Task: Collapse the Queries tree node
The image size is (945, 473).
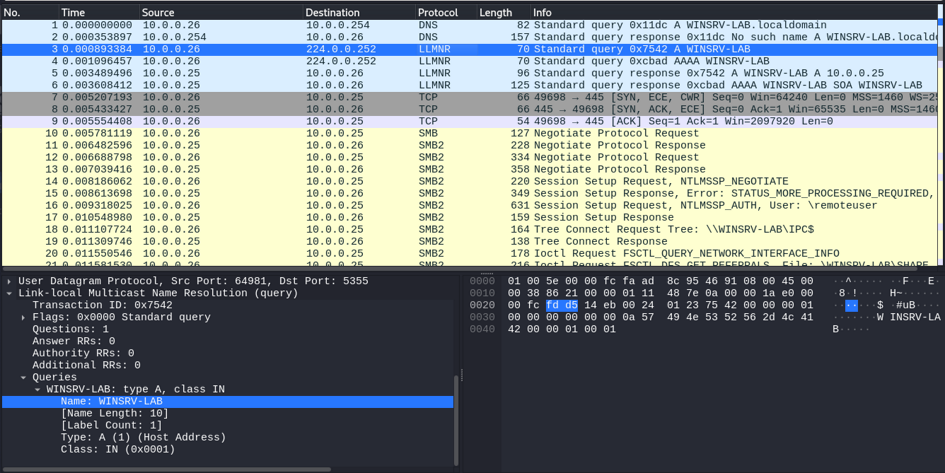Action: (24, 378)
